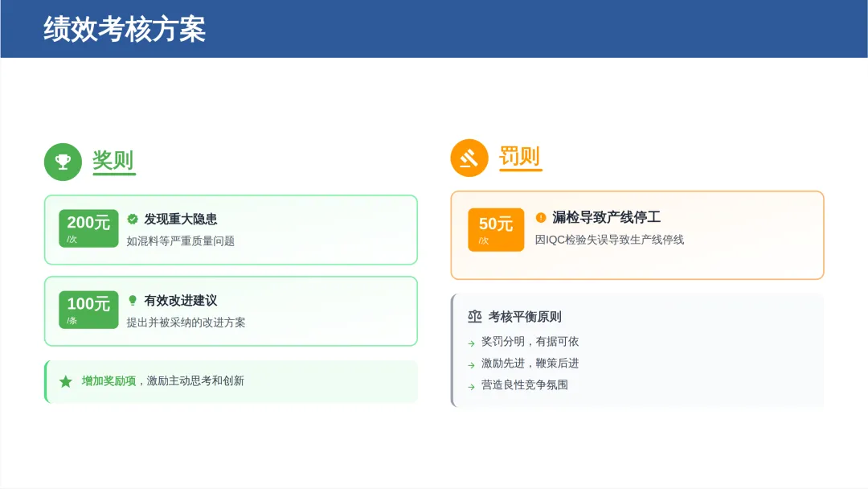Click the orange gavel icon
The image size is (868, 489).
click(469, 158)
